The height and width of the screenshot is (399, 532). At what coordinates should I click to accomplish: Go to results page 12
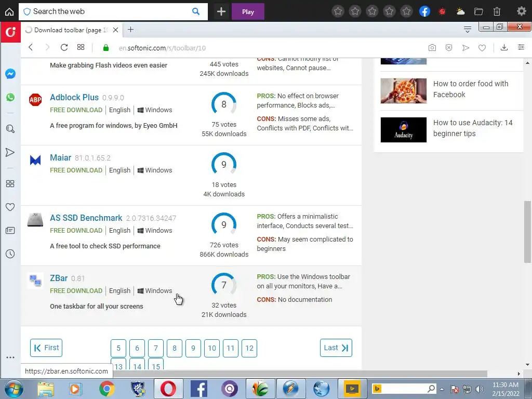coord(249,348)
